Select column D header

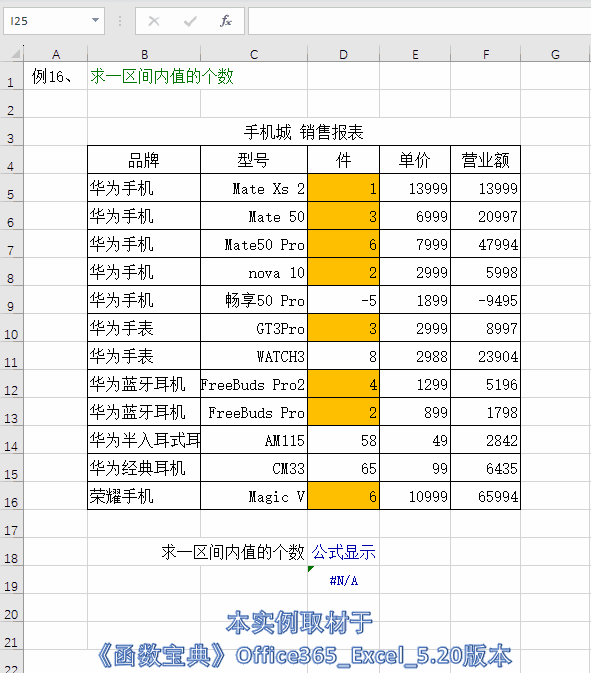pyautogui.click(x=343, y=54)
